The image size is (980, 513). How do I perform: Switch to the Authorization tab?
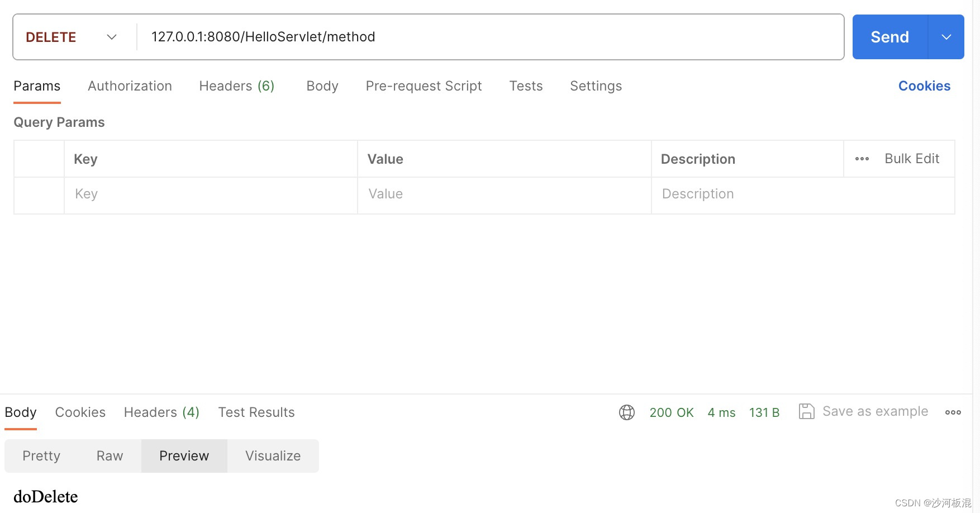pos(129,85)
